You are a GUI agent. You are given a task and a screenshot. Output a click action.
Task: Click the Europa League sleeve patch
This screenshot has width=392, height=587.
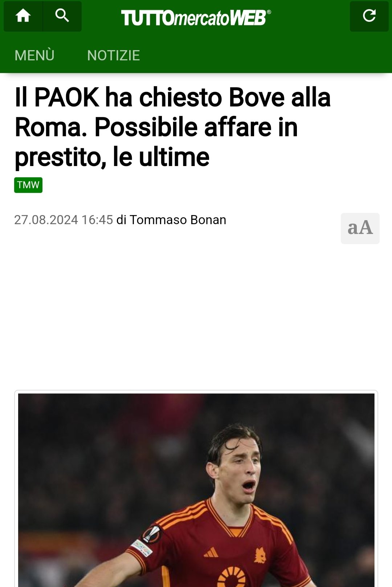(x=152, y=534)
